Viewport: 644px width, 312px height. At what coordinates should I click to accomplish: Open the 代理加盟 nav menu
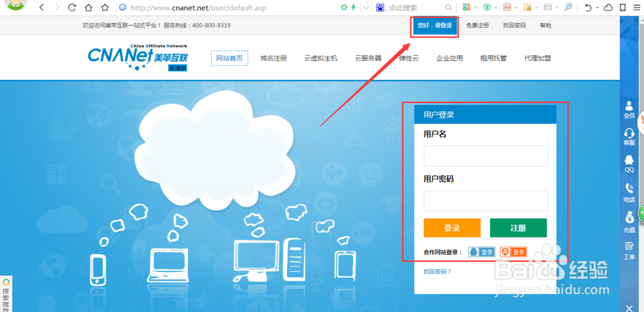click(537, 59)
